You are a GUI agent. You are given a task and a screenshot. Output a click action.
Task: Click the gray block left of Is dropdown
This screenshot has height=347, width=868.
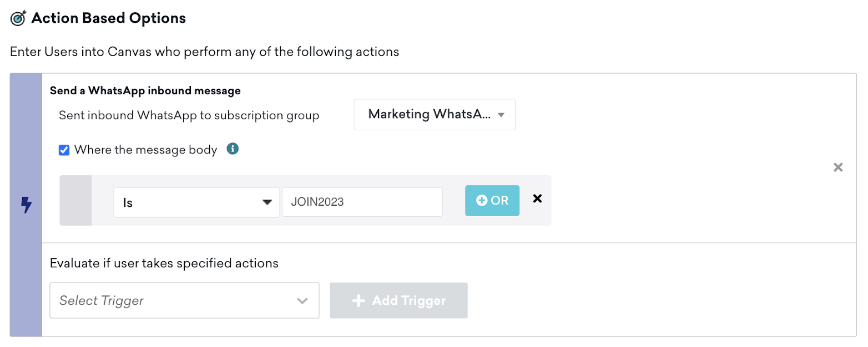click(75, 201)
